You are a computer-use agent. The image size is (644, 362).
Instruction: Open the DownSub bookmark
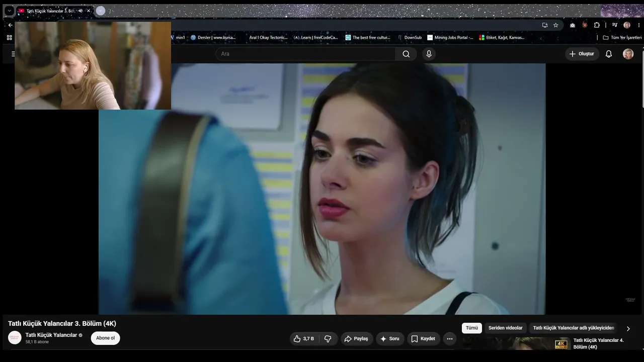tap(410, 37)
